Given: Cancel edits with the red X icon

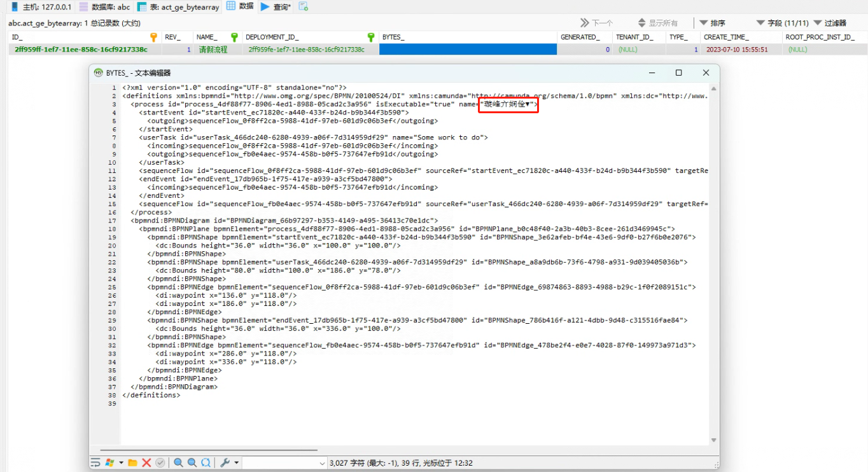Looking at the screenshot, I should [x=146, y=462].
